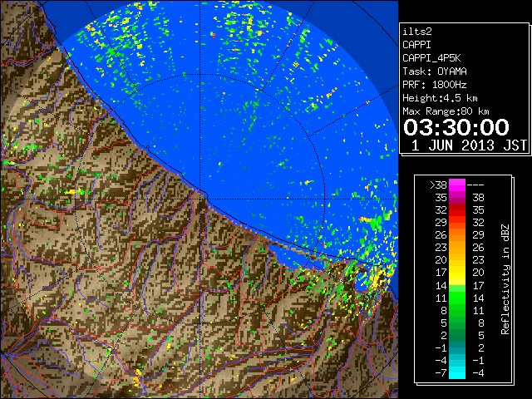The height and width of the screenshot is (399, 532).
Task: Click the '-7' legend label
Action: click(x=441, y=373)
